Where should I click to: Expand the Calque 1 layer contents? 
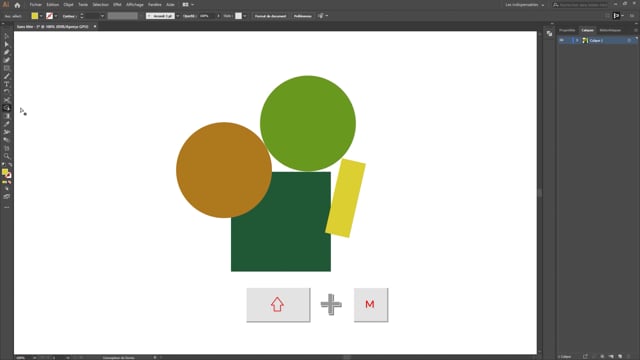point(577,40)
